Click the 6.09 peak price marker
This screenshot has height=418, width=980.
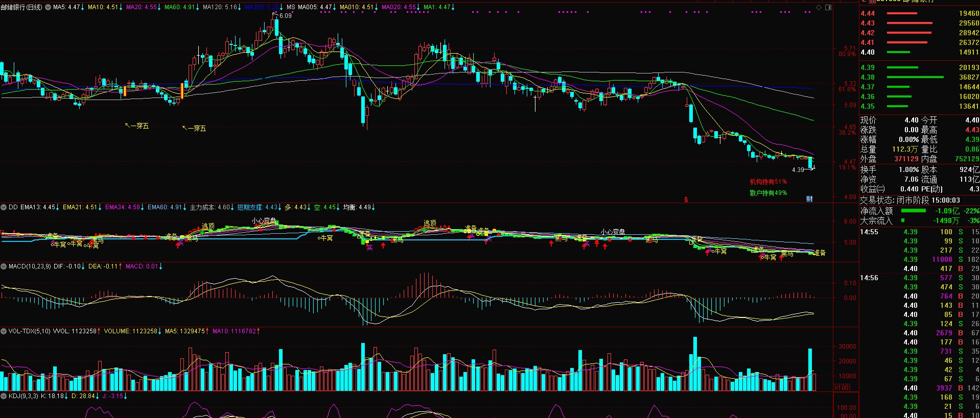pyautogui.click(x=285, y=16)
